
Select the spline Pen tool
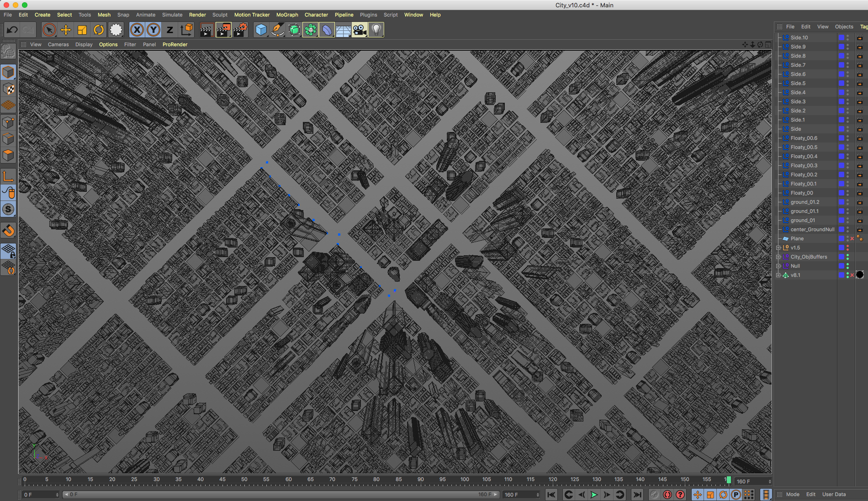click(x=277, y=30)
